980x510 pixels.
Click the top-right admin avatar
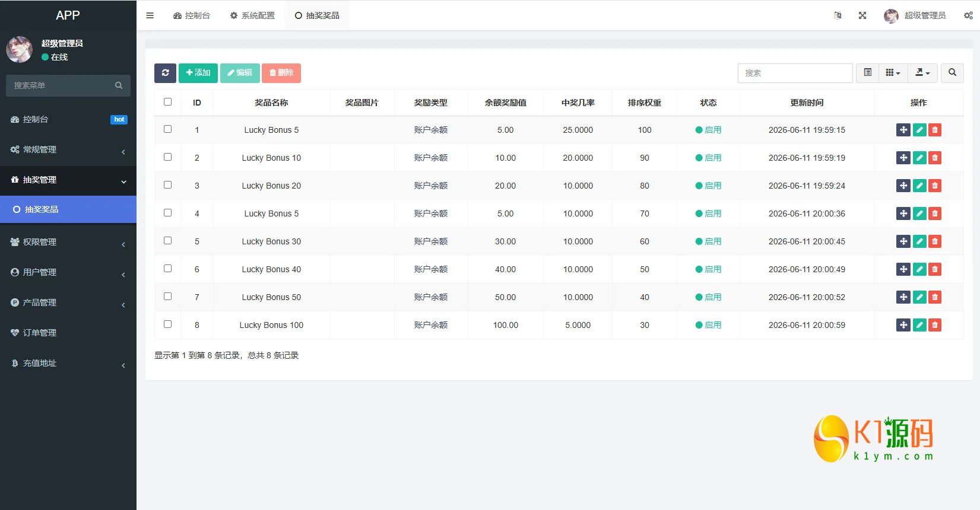click(x=891, y=16)
